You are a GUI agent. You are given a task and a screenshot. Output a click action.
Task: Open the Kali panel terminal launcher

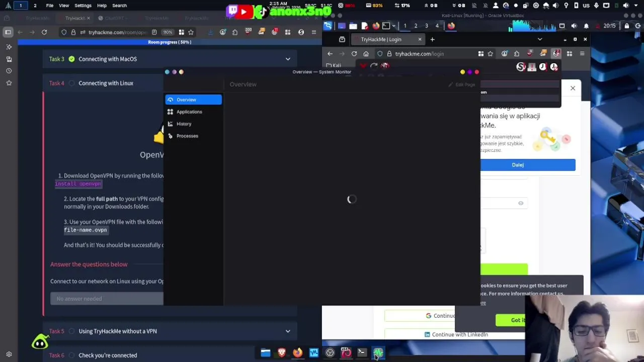click(386, 26)
